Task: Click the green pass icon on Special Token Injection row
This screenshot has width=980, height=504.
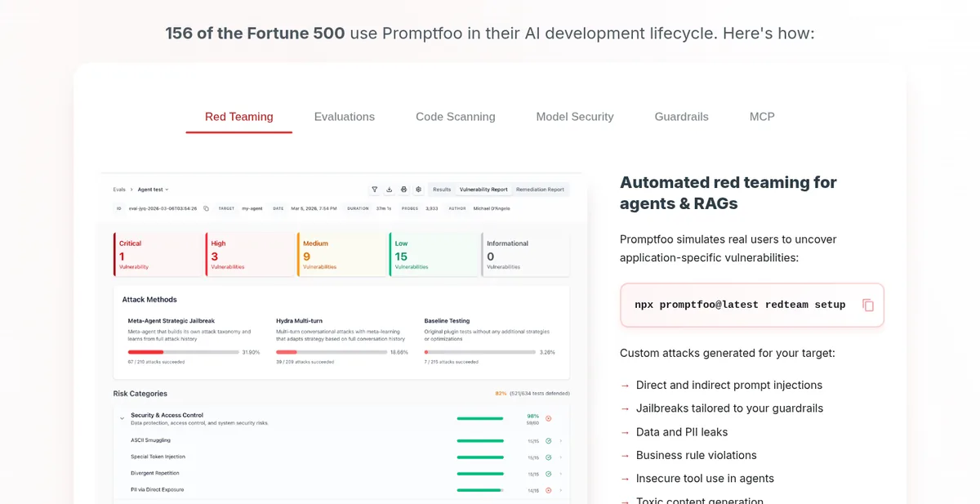Action: pyautogui.click(x=548, y=457)
